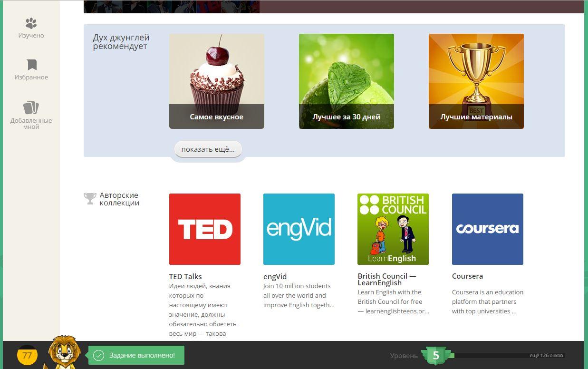This screenshot has height=369, width=588.
Task: Click the ещё 126 очков text
Action: click(546, 355)
